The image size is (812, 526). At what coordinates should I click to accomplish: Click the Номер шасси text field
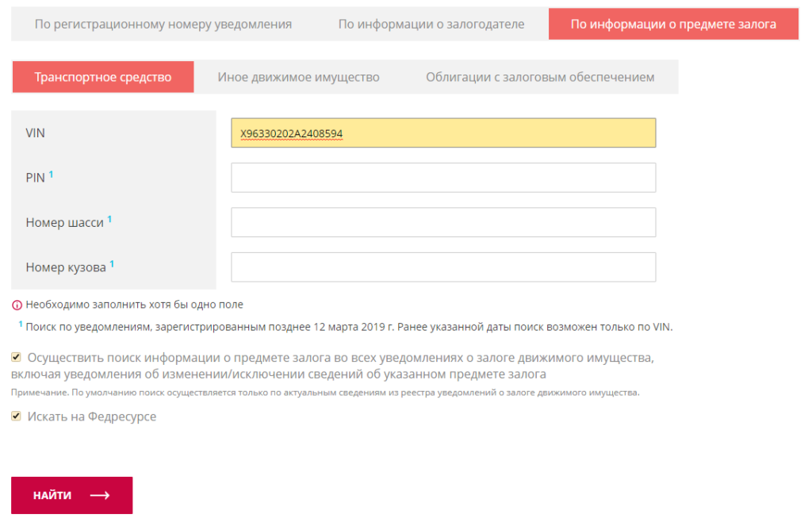pyautogui.click(x=443, y=222)
